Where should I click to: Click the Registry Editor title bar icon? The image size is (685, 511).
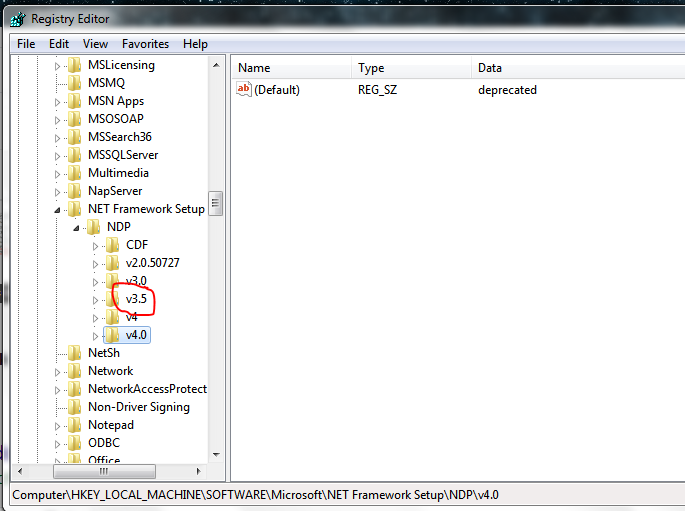(18, 19)
